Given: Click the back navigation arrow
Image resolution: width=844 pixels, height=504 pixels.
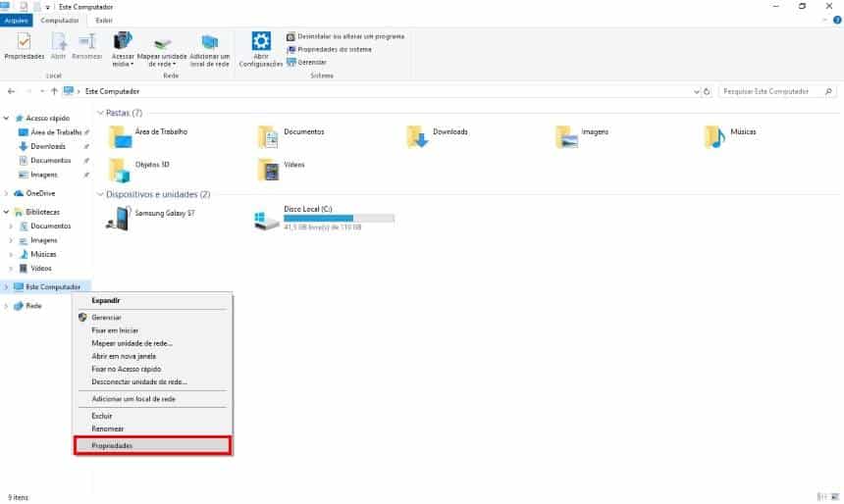Looking at the screenshot, I should 12,91.
